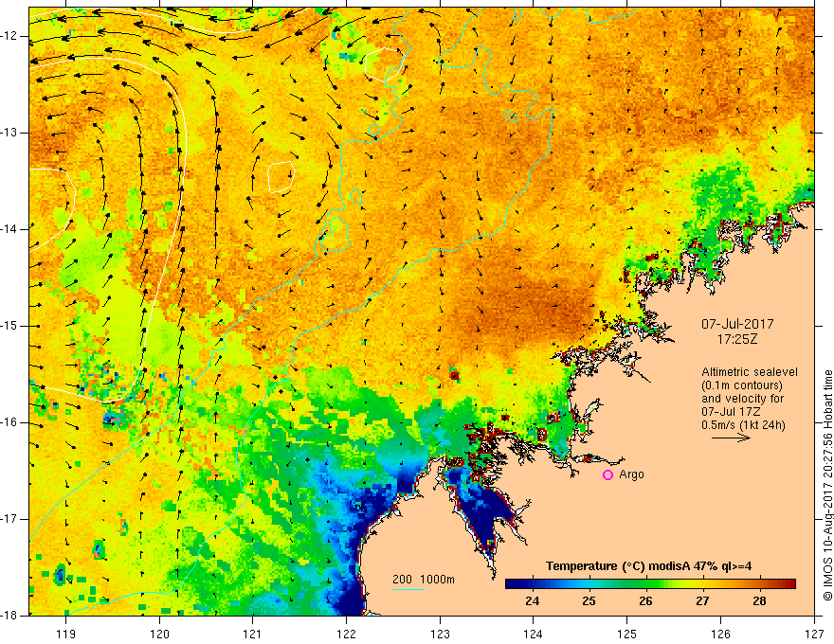Image resolution: width=834 pixels, height=644 pixels.
Task: Click the IMOS copyright timestamp text
Action: point(827,485)
